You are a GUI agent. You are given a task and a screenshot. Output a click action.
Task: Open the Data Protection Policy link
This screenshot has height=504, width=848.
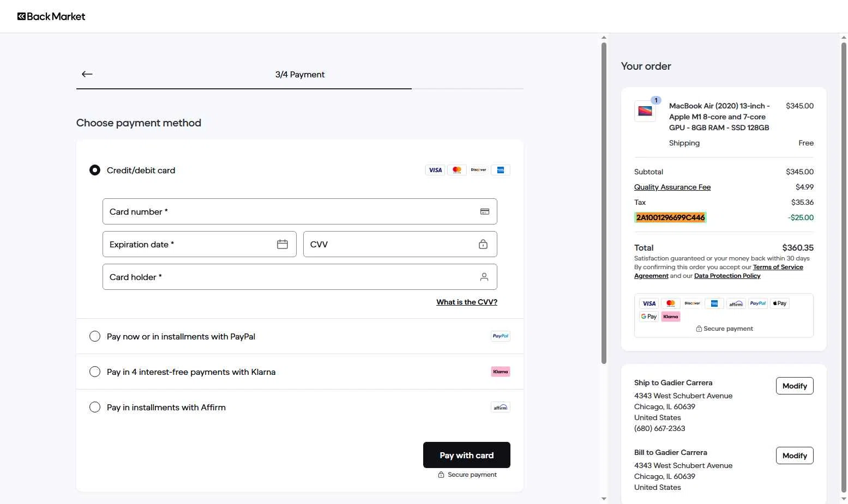pyautogui.click(x=727, y=276)
